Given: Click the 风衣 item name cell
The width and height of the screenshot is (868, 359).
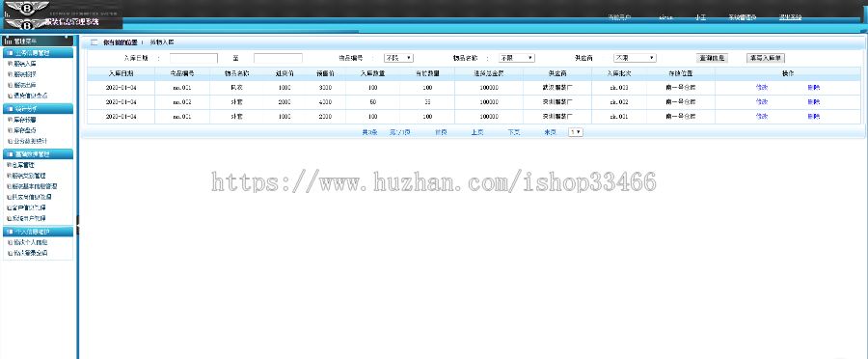Looking at the screenshot, I should pyautogui.click(x=236, y=88).
